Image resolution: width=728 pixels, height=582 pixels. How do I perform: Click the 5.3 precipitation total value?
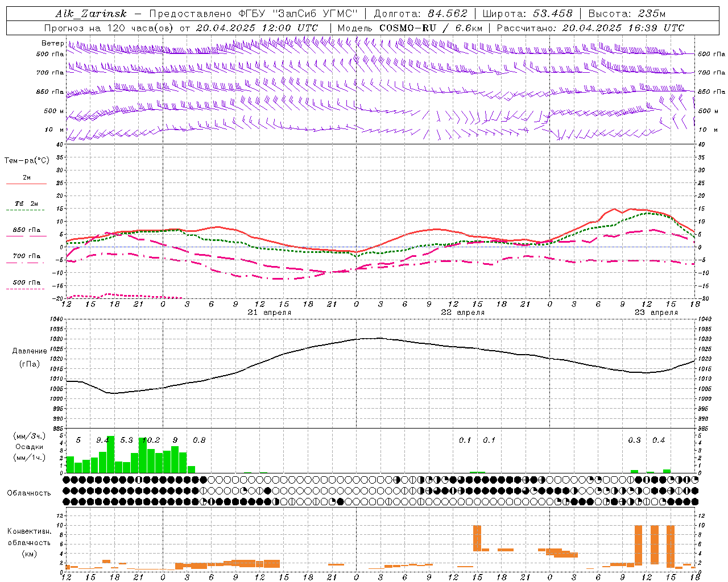click(x=126, y=440)
